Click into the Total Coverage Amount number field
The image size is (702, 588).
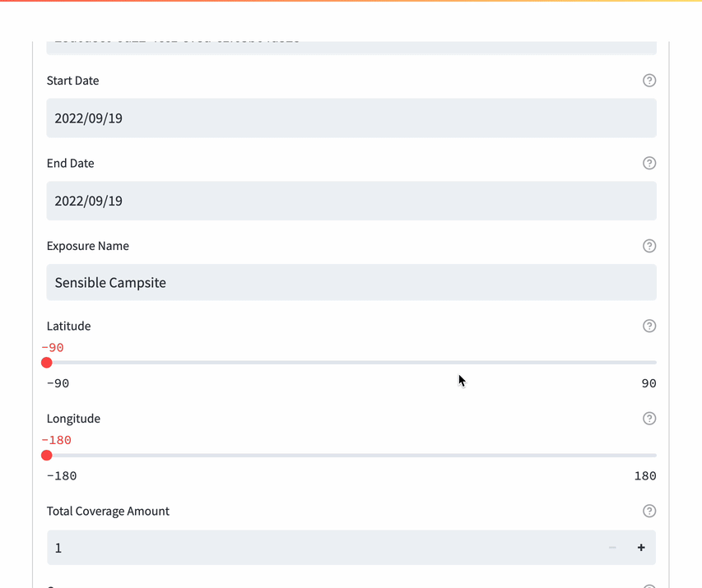click(x=321, y=548)
